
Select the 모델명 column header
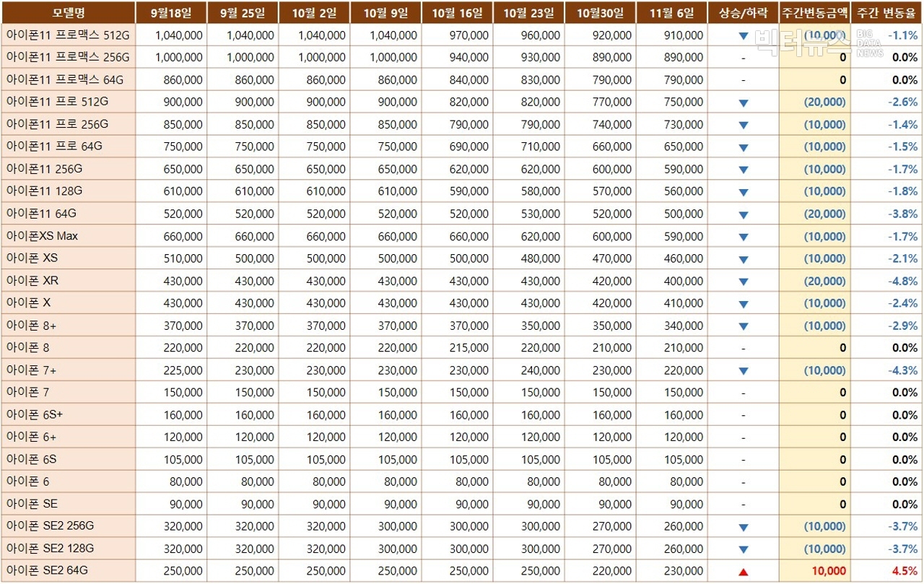[x=69, y=12]
